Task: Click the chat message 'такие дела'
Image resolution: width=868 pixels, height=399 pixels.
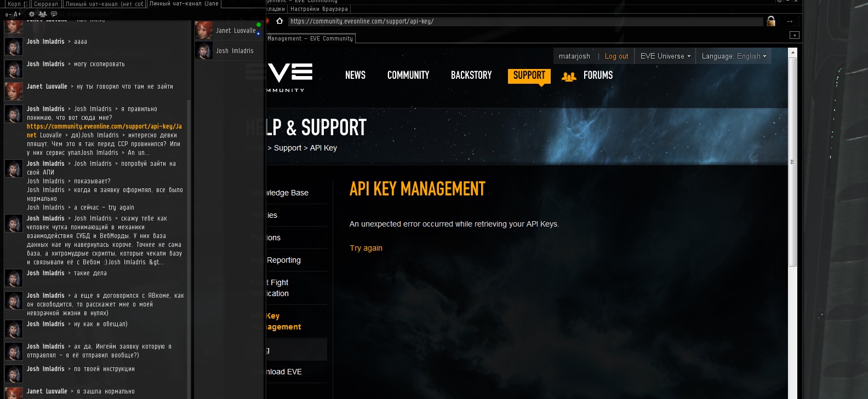Action: click(90, 273)
